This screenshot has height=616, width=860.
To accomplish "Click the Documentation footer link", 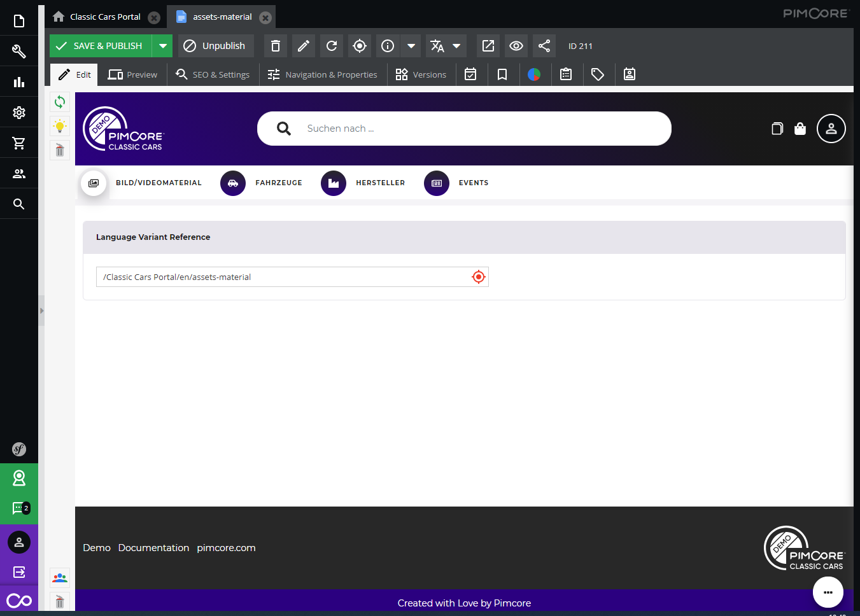I will 153,548.
